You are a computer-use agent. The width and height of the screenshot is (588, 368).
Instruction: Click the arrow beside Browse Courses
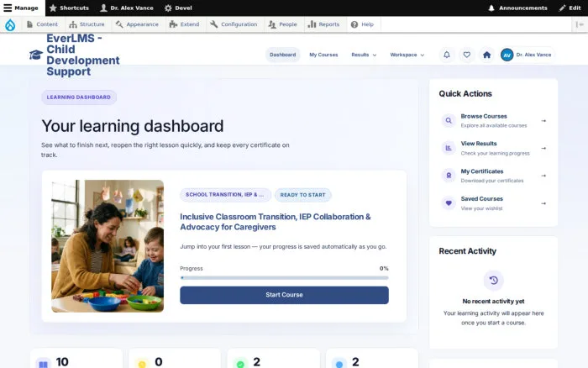pyautogui.click(x=543, y=121)
